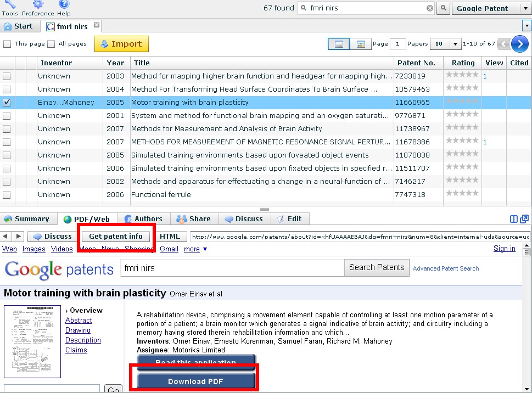Rate the Functional ferrule patent stars
This screenshot has width=532, height=393.
[462, 193]
